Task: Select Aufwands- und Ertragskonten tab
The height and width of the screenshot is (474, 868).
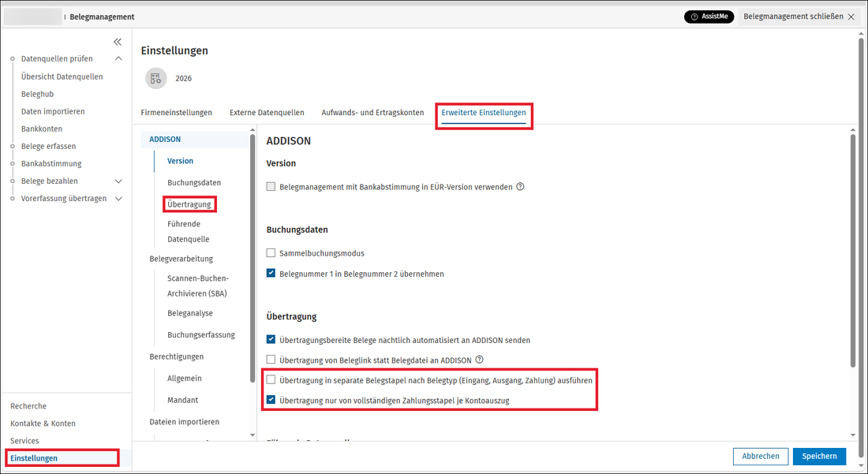Action: point(372,112)
